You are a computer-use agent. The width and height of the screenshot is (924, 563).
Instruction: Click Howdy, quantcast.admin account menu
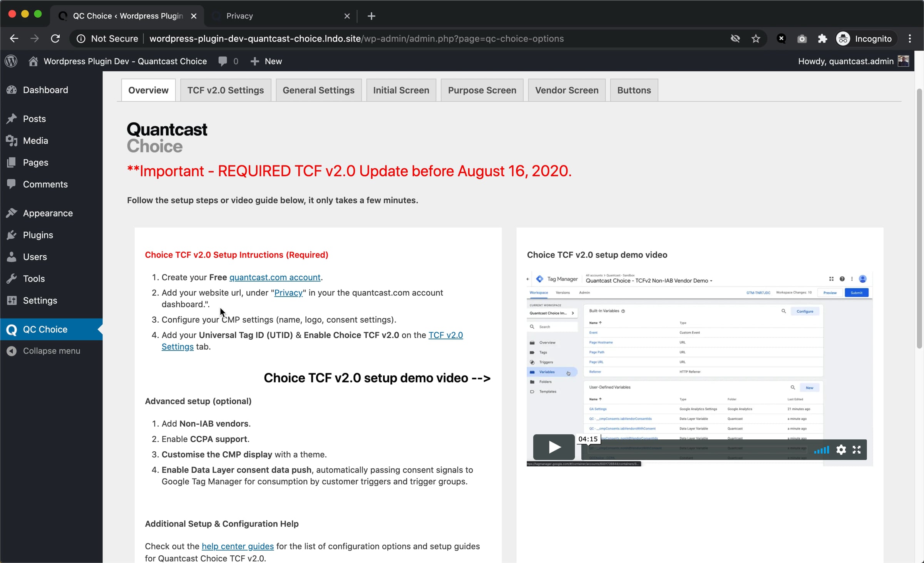click(853, 61)
